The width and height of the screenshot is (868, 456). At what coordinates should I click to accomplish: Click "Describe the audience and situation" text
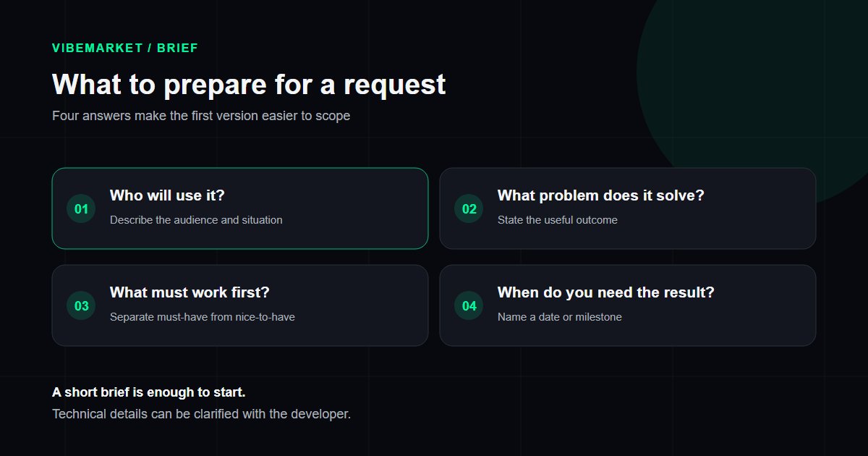pyautogui.click(x=196, y=220)
